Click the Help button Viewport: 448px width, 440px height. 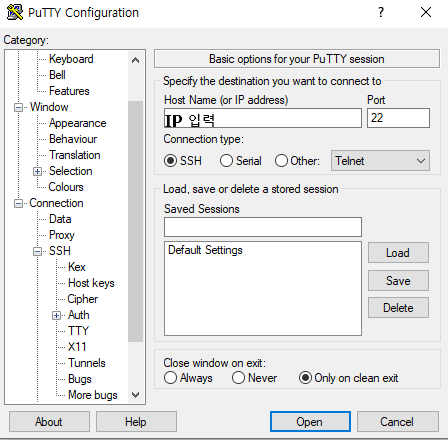[x=136, y=422]
